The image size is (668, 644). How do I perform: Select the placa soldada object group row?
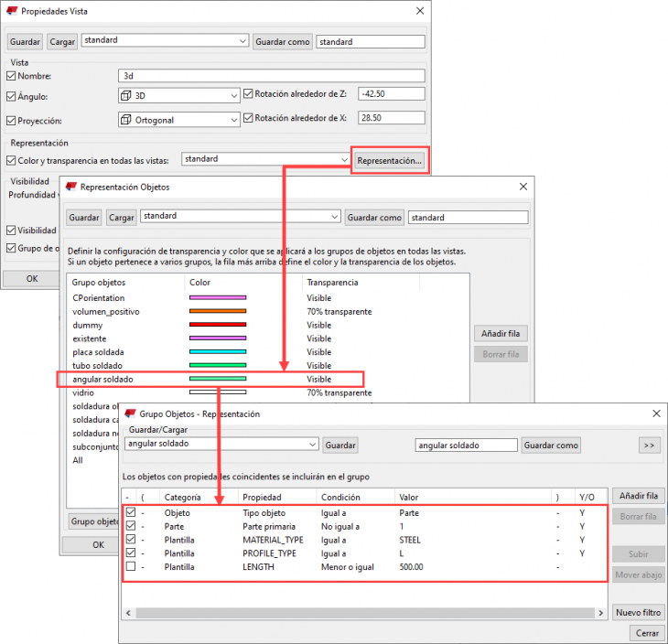97,352
